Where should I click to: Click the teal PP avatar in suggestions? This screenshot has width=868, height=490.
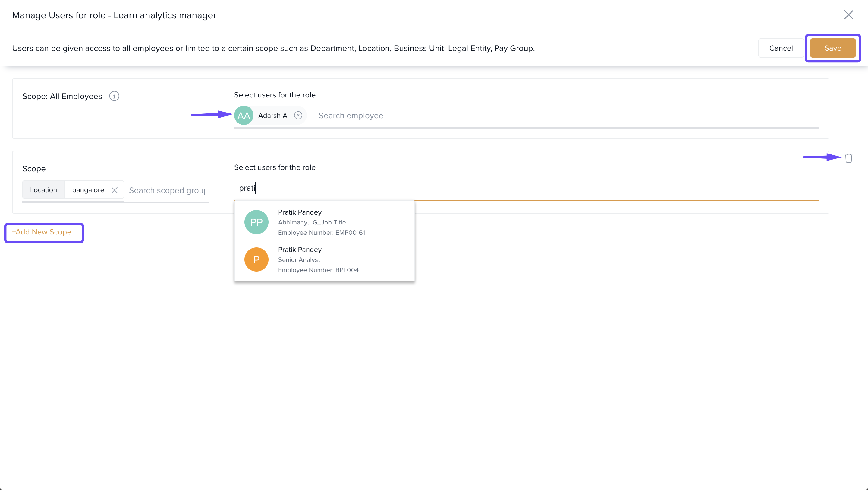click(256, 222)
